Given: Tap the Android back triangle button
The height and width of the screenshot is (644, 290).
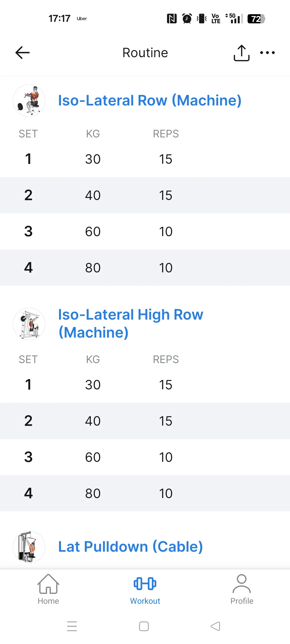Looking at the screenshot, I should pos(215,626).
